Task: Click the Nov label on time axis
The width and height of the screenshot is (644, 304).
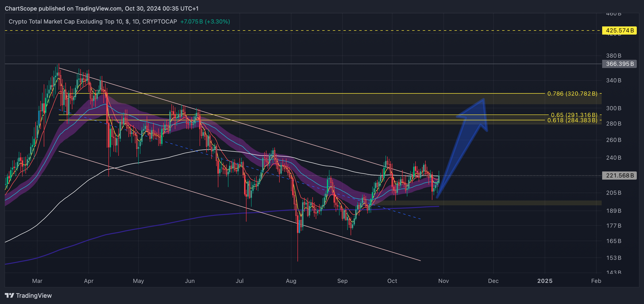Action: 443,281
